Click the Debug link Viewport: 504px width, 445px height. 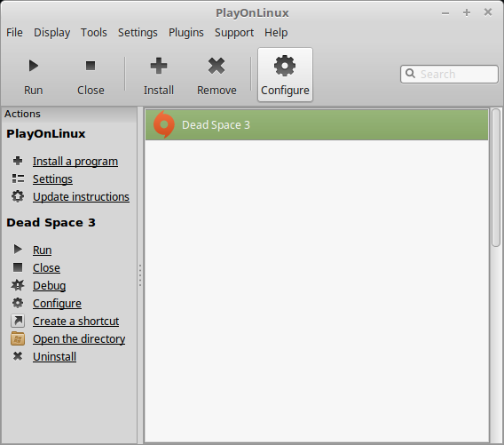point(49,286)
